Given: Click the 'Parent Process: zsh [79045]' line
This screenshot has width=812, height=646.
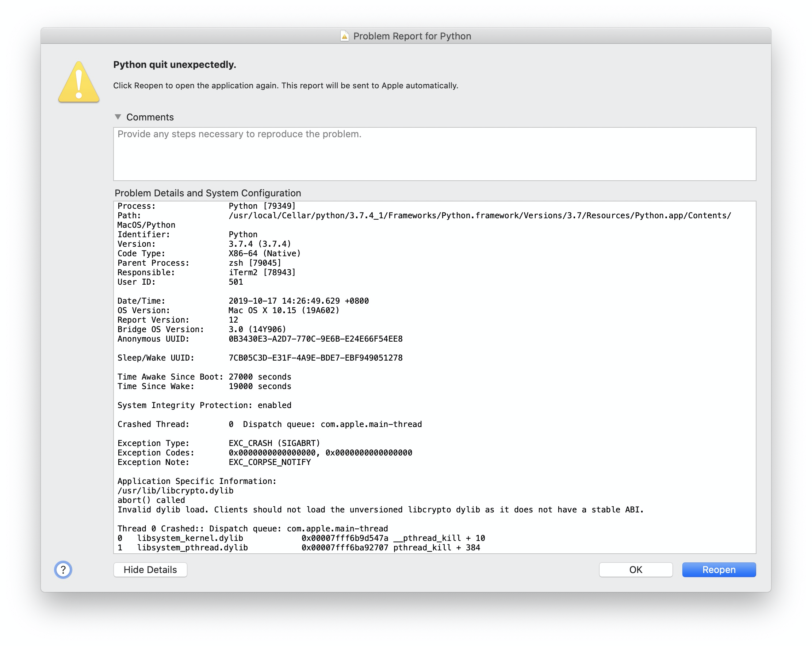Looking at the screenshot, I should 199,263.
